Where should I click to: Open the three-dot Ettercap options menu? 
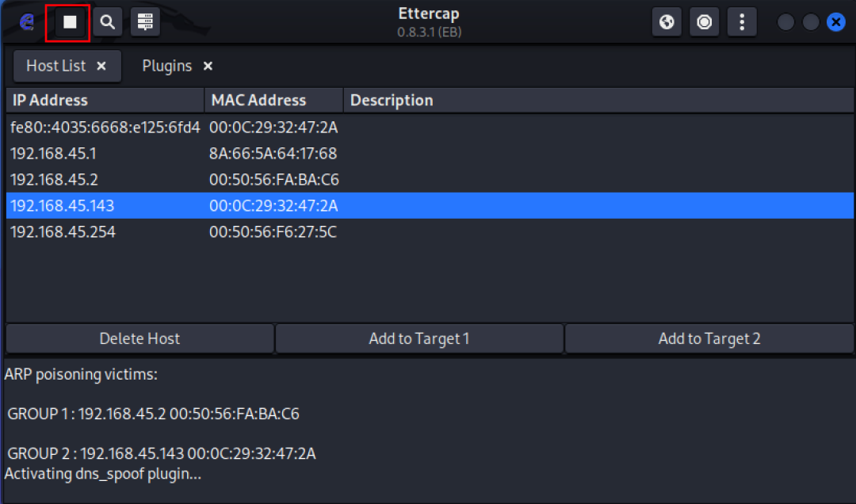(x=742, y=21)
